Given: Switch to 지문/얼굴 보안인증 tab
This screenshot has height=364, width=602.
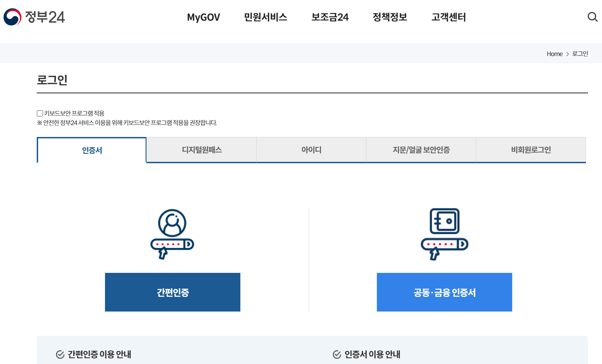Looking at the screenshot, I should pos(421,150).
